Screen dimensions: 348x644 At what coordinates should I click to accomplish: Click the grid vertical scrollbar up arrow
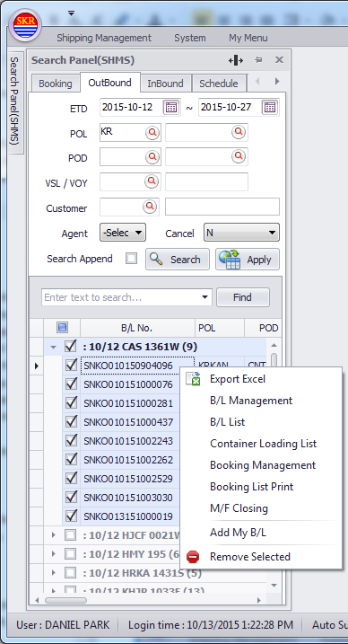pyautogui.click(x=274, y=346)
